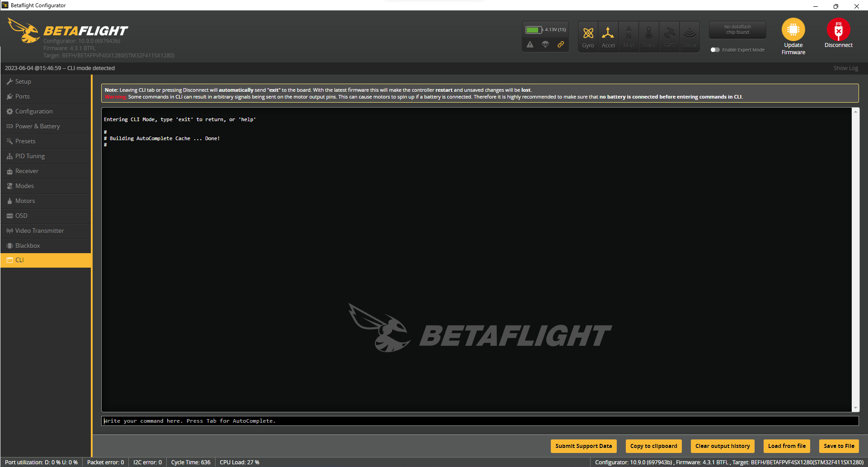Click the Betaflight logo in the header

coord(68,31)
